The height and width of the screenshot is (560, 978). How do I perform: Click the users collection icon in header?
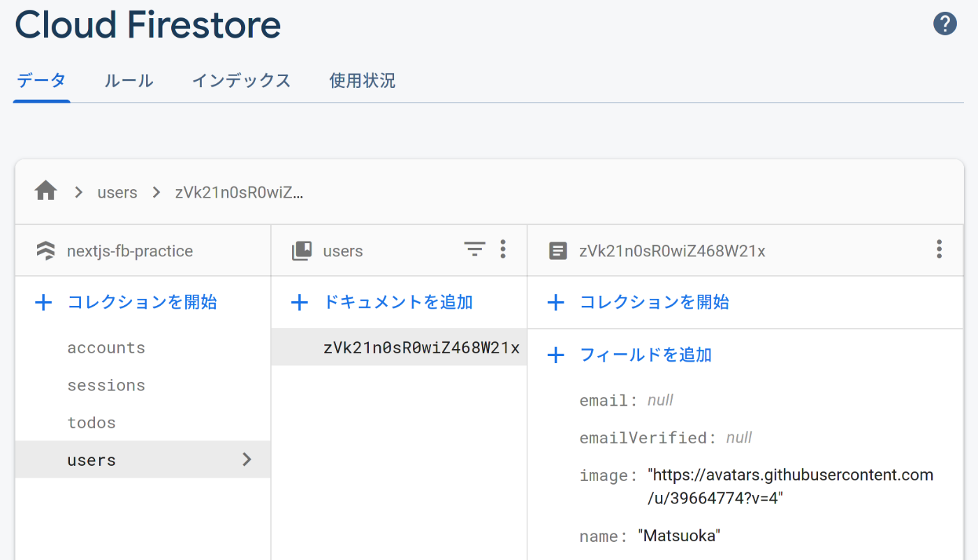coord(302,251)
